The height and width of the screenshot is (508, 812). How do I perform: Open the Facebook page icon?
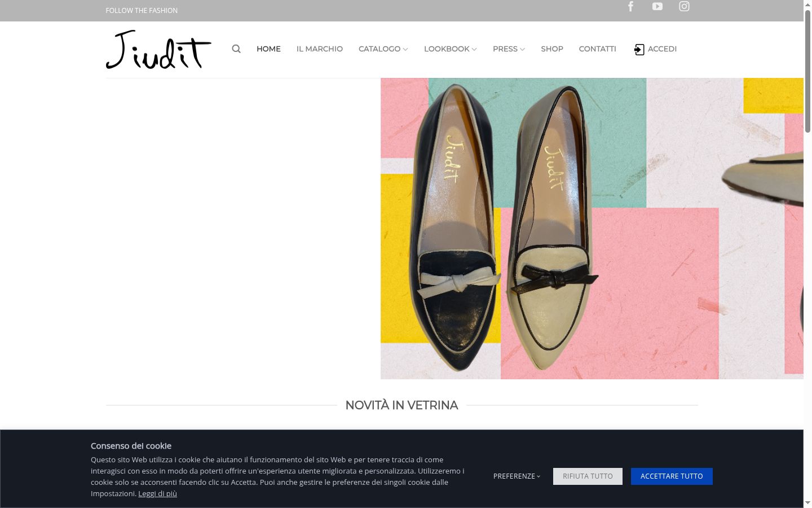coord(631,6)
